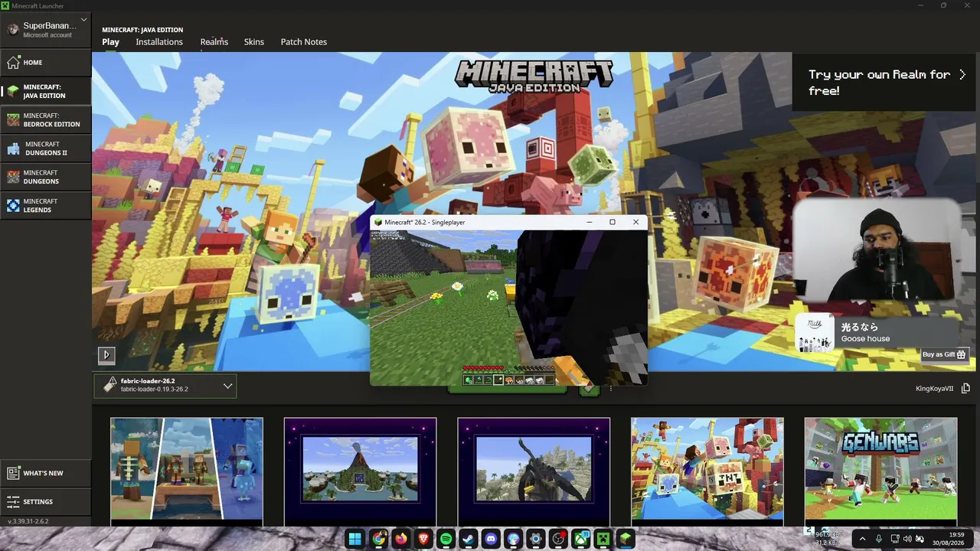Image resolution: width=980 pixels, height=551 pixels.
Task: Open Minecraft Dungeons II in the sidebar
Action: pos(46,148)
